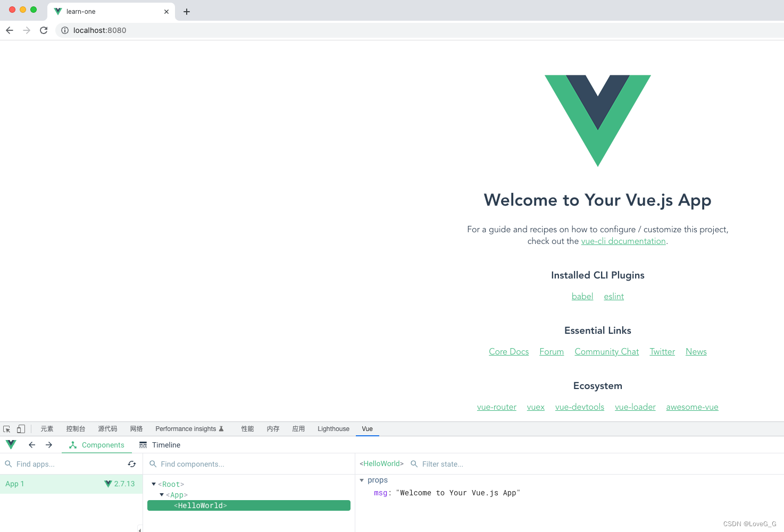Click the search icon in Find components
Image resolution: width=784 pixels, height=532 pixels.
(x=153, y=463)
